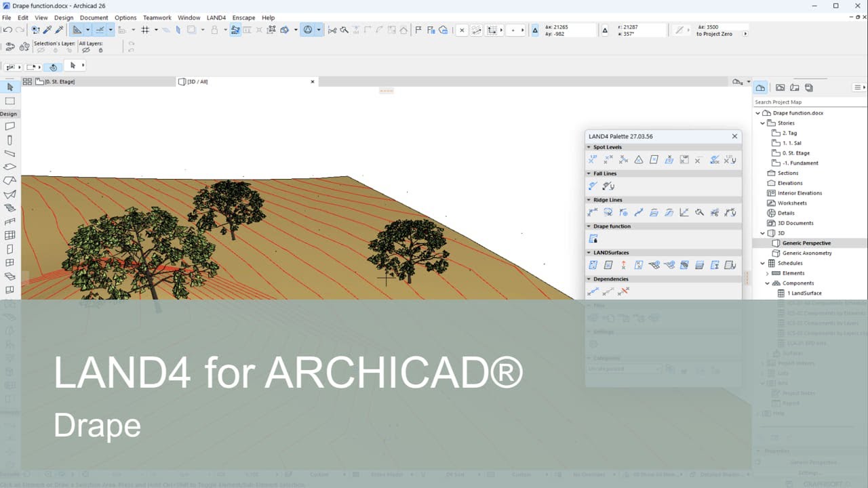
Task: Open the Navigator options menu button
Action: [x=859, y=87]
